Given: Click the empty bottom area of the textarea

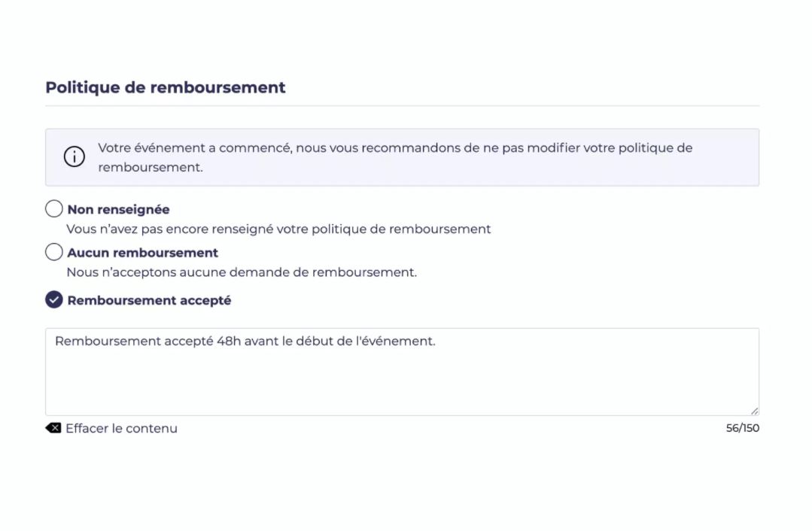Looking at the screenshot, I should coord(402,395).
